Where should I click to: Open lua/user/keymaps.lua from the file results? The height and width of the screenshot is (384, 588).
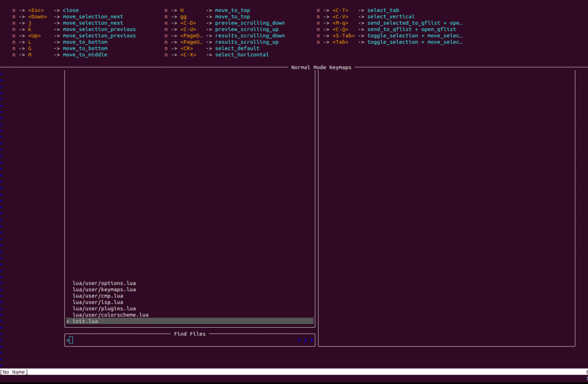coord(104,289)
